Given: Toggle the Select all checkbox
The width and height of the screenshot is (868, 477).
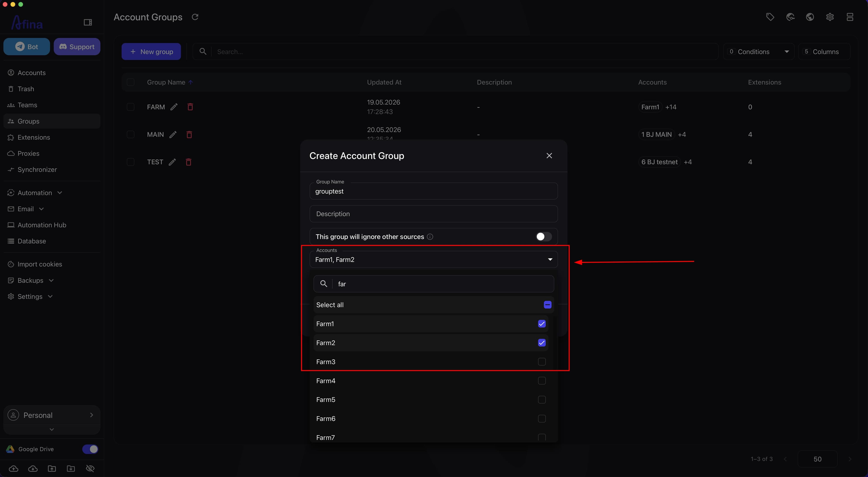Looking at the screenshot, I should 547,305.
